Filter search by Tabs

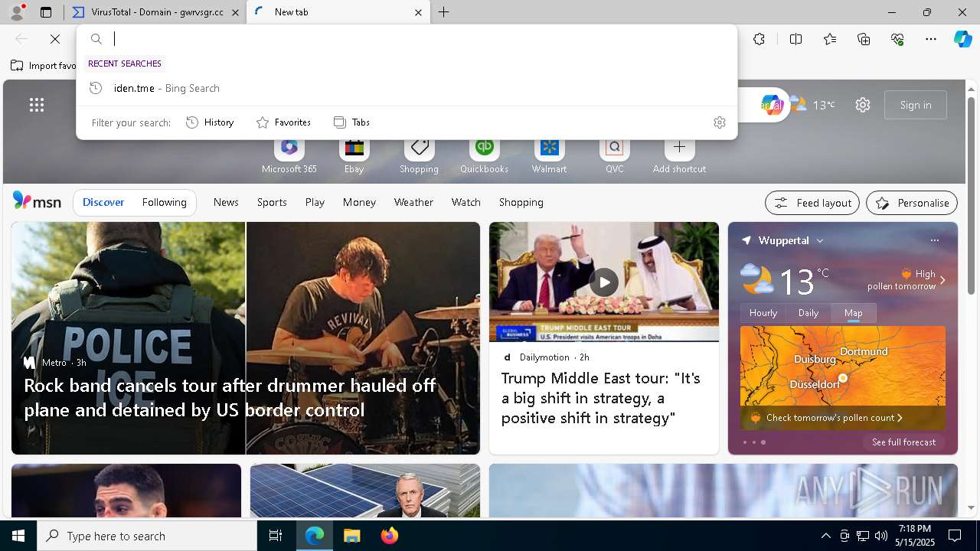tap(352, 122)
